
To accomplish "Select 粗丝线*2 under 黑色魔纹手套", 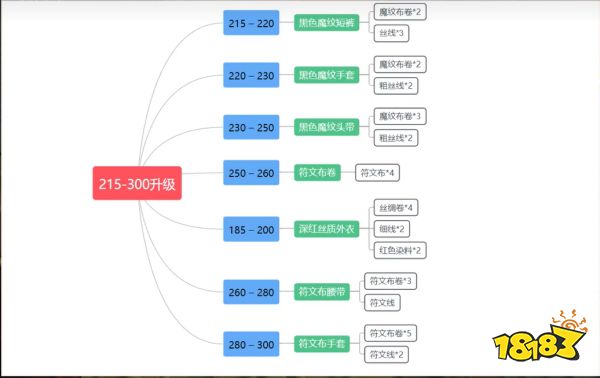I will [396, 86].
